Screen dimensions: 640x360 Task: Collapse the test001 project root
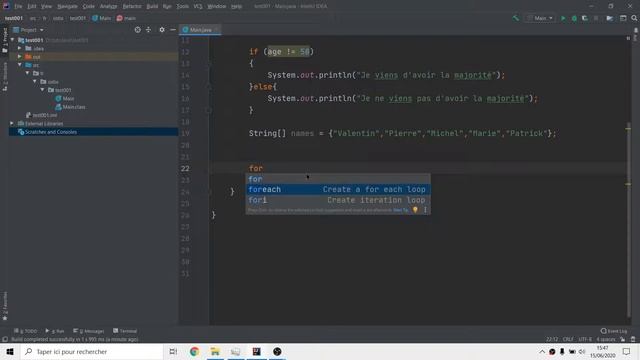(13, 40)
